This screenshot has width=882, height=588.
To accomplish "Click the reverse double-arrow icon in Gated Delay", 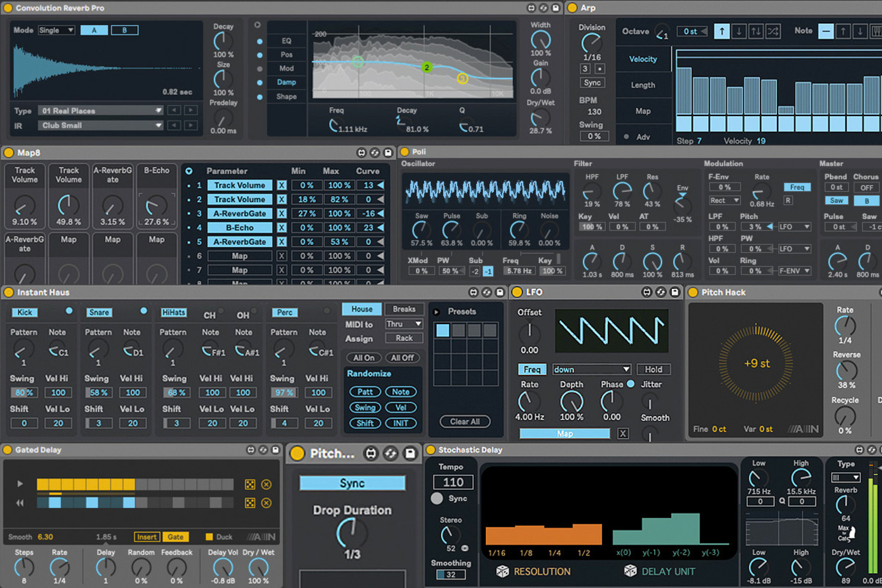I will tap(20, 503).
